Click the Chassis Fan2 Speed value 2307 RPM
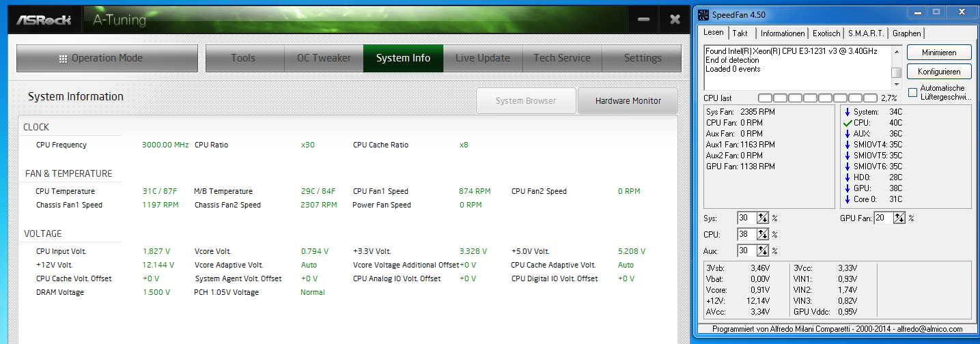The width and height of the screenshot is (980, 344). coord(319,205)
